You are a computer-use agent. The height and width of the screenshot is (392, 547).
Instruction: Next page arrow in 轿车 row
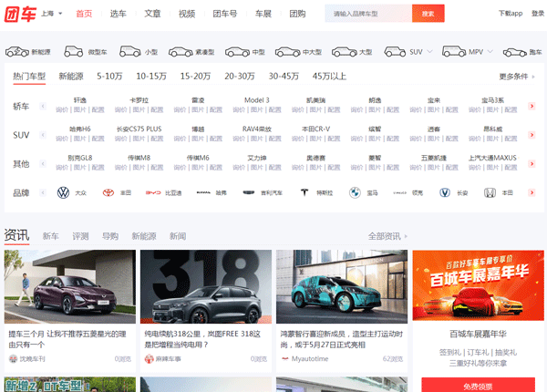coord(532,106)
